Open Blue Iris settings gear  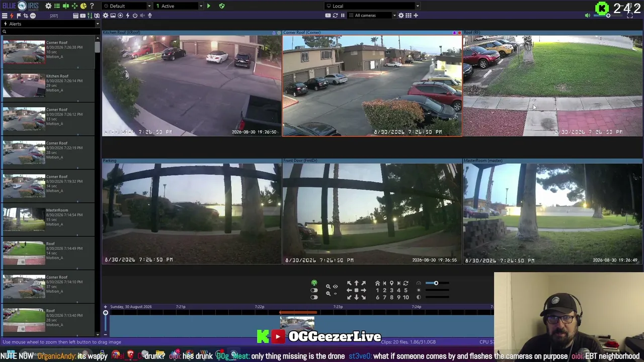click(48, 6)
